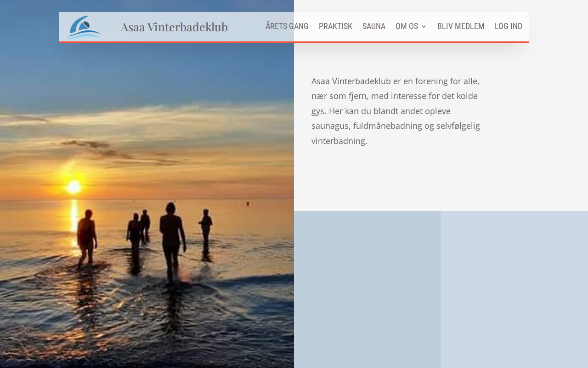Expand the chevron next to OM OS

[424, 27]
